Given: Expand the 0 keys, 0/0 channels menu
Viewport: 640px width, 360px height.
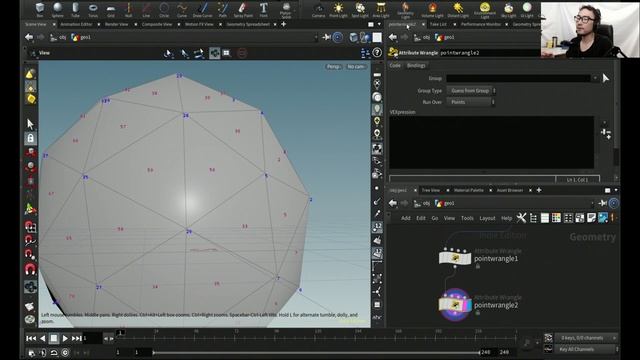Looking at the screenshot, I should pyautogui.click(x=586, y=338).
